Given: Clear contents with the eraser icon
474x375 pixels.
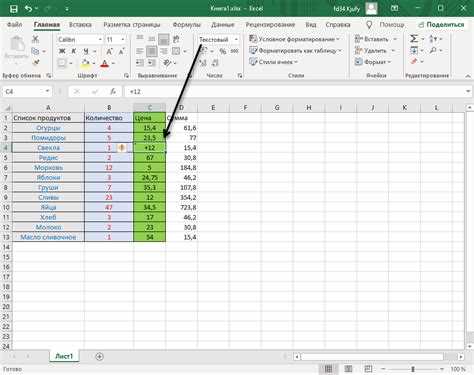Looking at the screenshot, I should point(414,62).
